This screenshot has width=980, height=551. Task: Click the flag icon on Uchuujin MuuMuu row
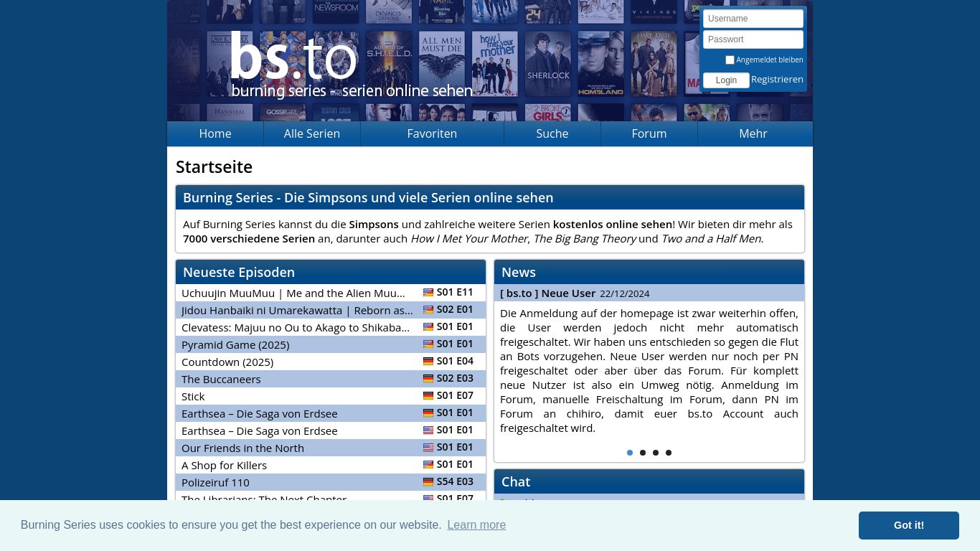coord(428,293)
